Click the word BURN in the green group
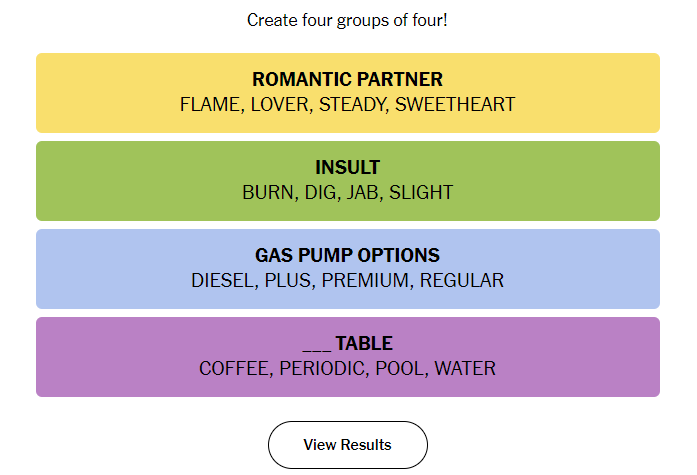 coord(268,192)
